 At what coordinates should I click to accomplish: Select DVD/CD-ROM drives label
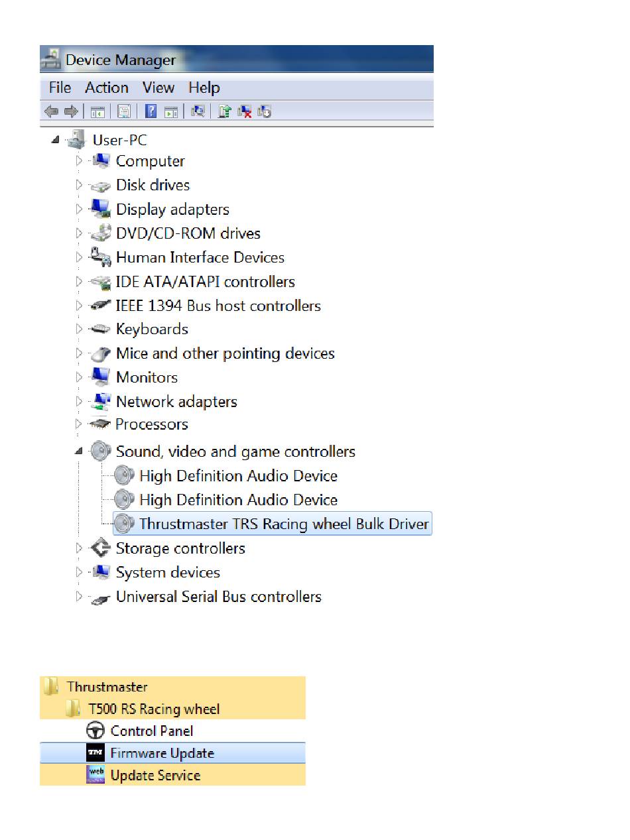tap(188, 233)
